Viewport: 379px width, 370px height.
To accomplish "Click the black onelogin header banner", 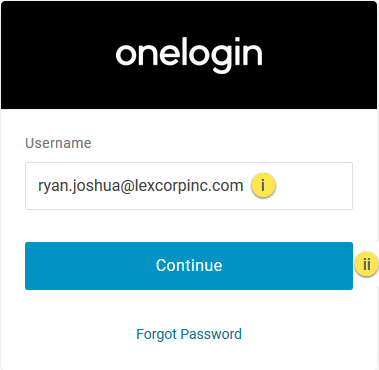I will click(189, 55).
